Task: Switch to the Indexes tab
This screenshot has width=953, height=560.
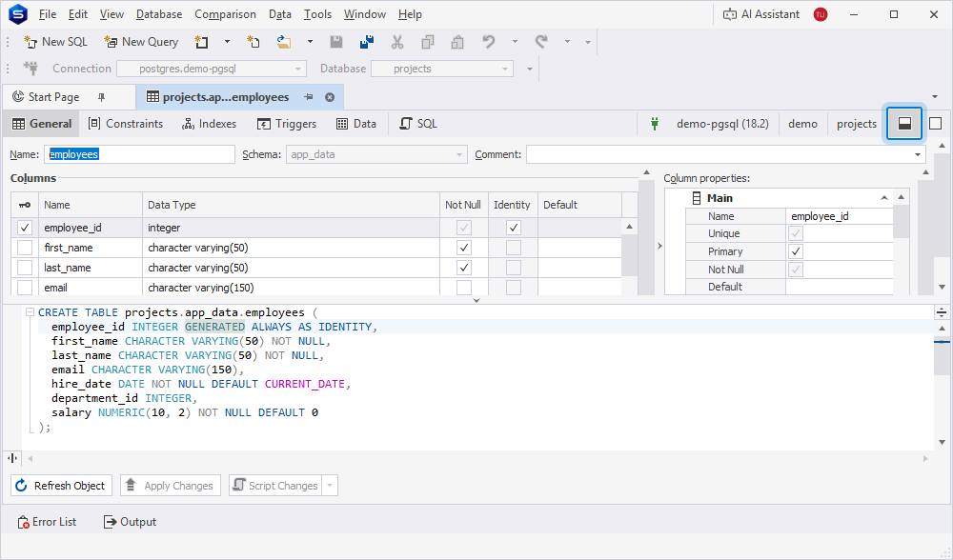Action: 209,124
